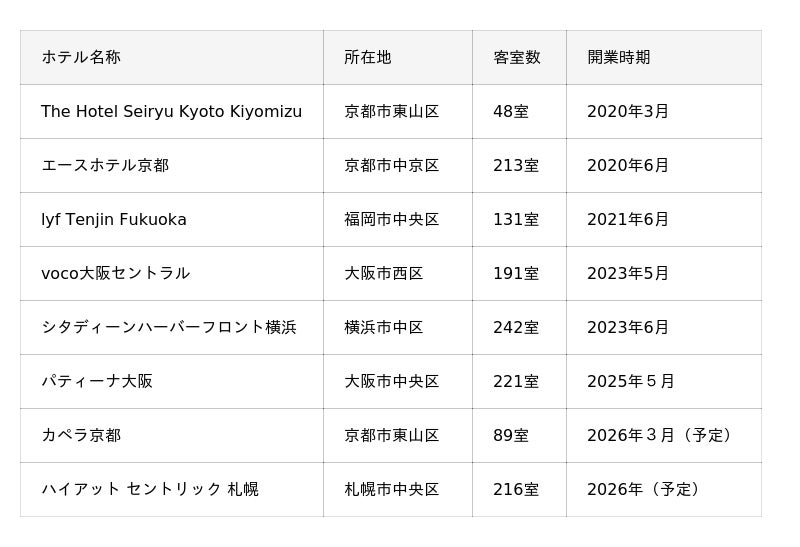Click the lyf Tenjin Fukuoka cell

pos(114,220)
